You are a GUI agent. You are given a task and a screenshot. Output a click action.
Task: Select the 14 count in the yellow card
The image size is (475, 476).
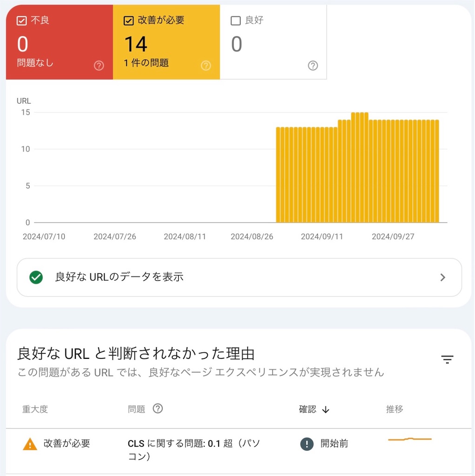pos(136,44)
